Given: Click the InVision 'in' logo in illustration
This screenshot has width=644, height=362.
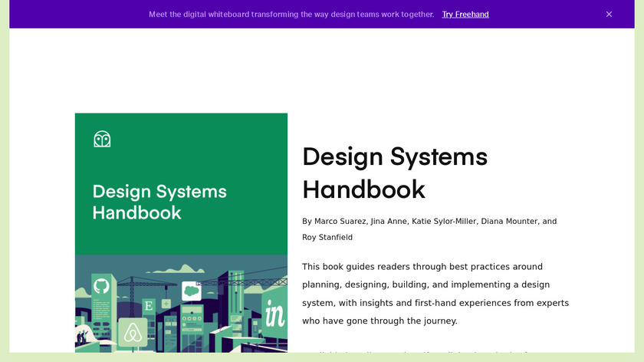Looking at the screenshot, I should pyautogui.click(x=274, y=313).
